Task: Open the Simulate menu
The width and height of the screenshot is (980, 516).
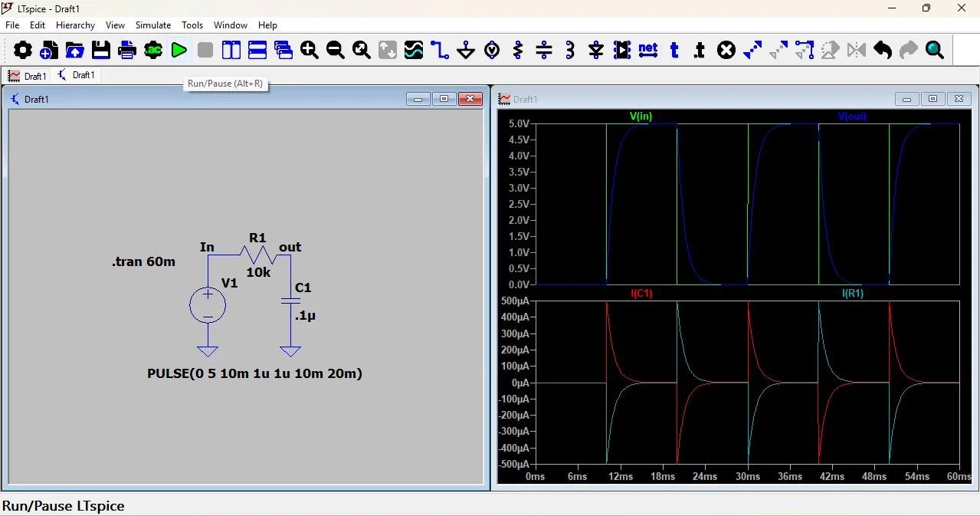Action: (x=153, y=25)
